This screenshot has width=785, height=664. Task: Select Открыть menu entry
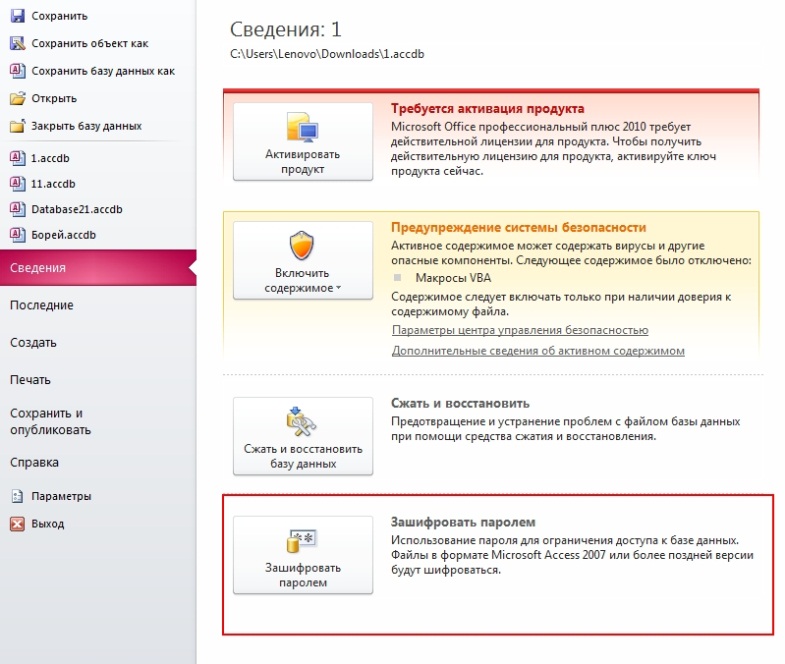click(x=54, y=99)
